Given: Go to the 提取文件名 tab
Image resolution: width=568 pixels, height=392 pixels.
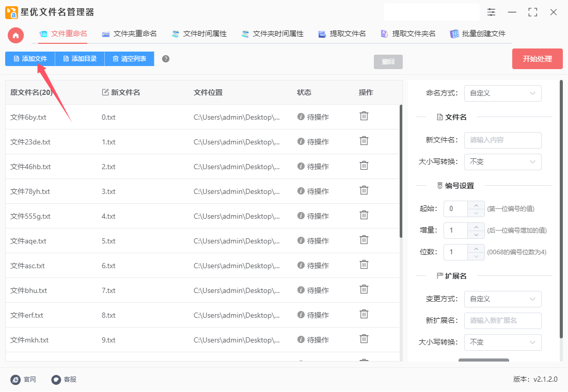Looking at the screenshot, I should [342, 34].
